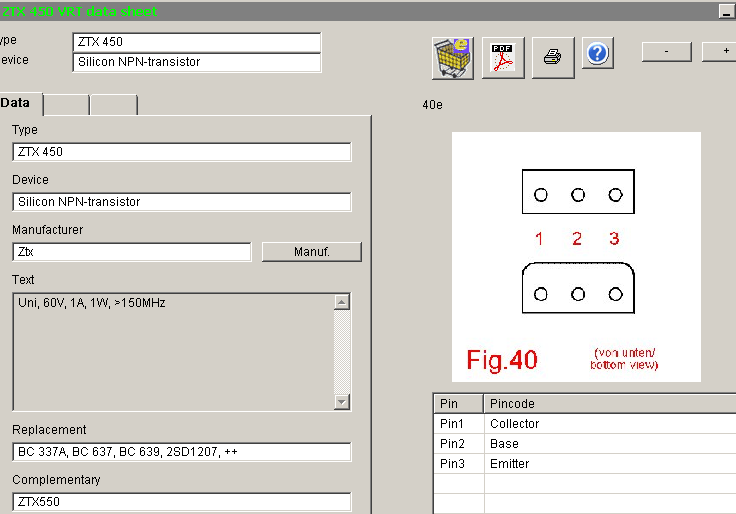Click the Pincode column header

tap(610, 404)
